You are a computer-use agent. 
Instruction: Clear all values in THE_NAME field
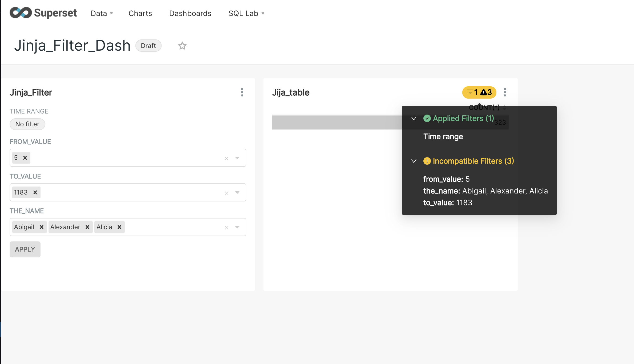pyautogui.click(x=226, y=227)
